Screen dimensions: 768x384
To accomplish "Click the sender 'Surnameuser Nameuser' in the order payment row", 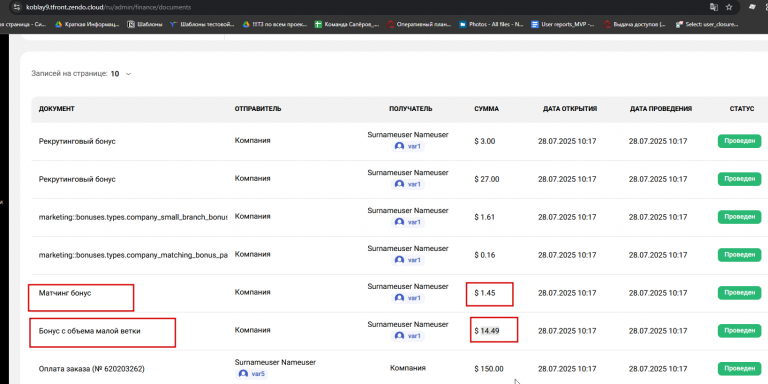I will pyautogui.click(x=275, y=362).
